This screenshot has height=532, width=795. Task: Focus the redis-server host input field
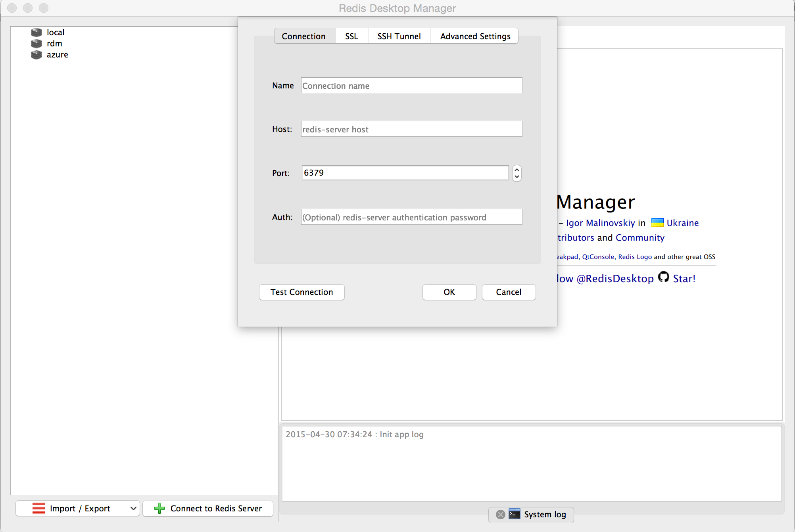coord(411,129)
